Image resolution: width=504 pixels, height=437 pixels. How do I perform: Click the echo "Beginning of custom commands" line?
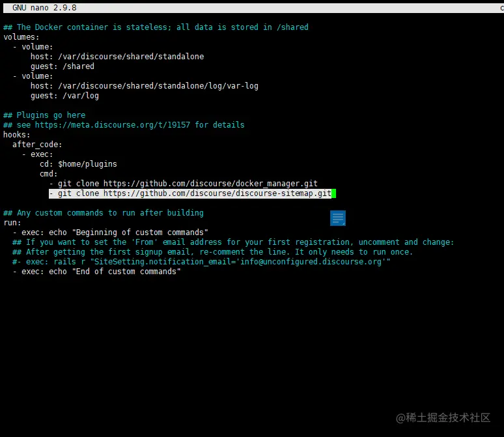(110, 233)
